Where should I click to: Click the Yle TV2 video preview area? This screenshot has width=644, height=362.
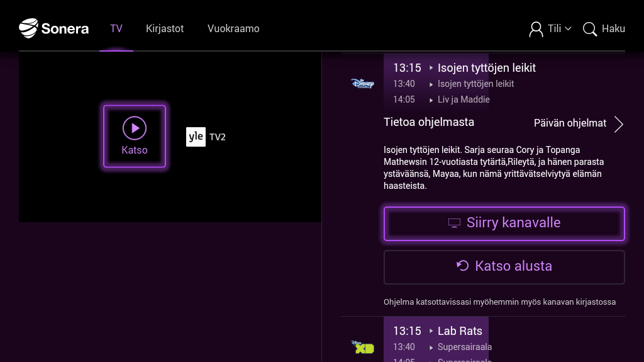tap(170, 137)
